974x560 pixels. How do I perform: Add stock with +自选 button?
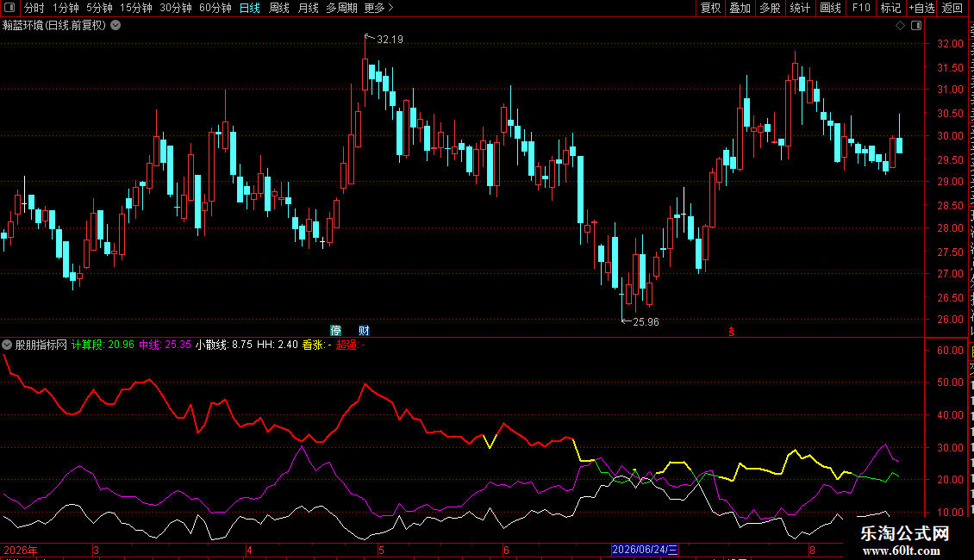point(921,8)
